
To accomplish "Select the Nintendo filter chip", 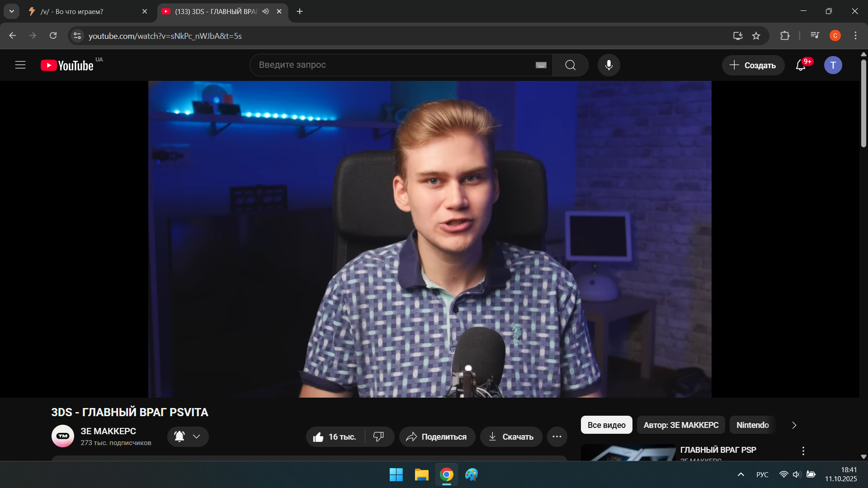I will point(752,425).
